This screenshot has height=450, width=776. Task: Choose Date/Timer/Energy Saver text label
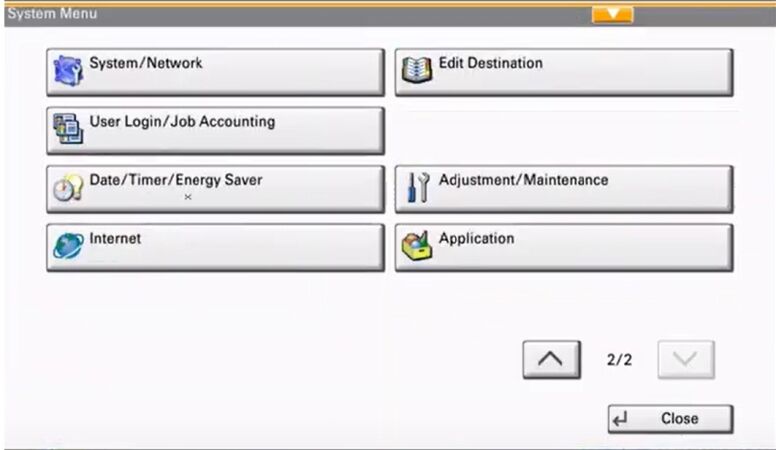click(x=176, y=180)
